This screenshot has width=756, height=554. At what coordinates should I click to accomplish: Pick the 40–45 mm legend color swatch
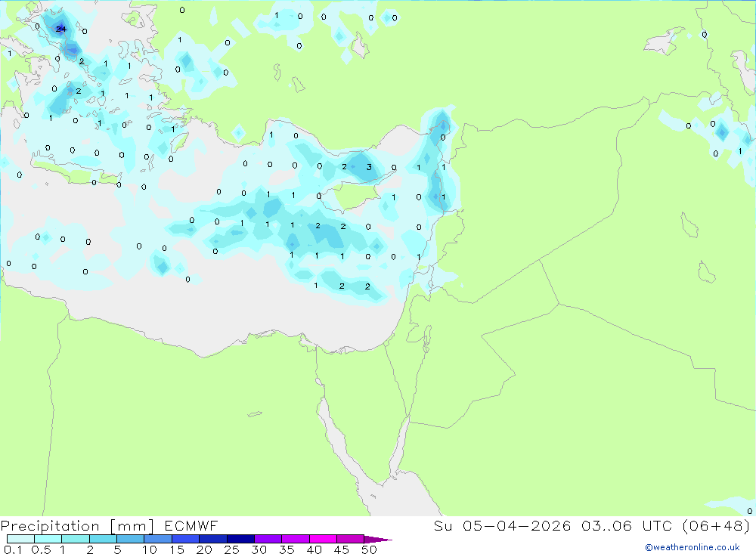click(x=323, y=539)
